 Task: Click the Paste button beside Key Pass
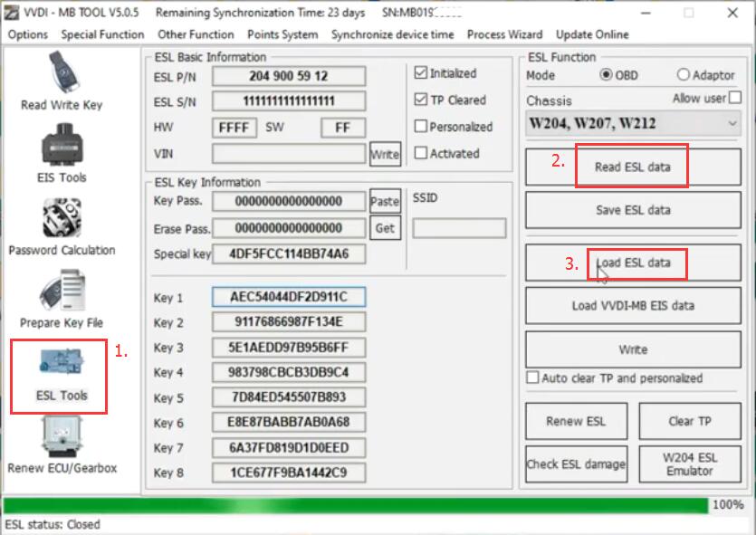coord(384,200)
